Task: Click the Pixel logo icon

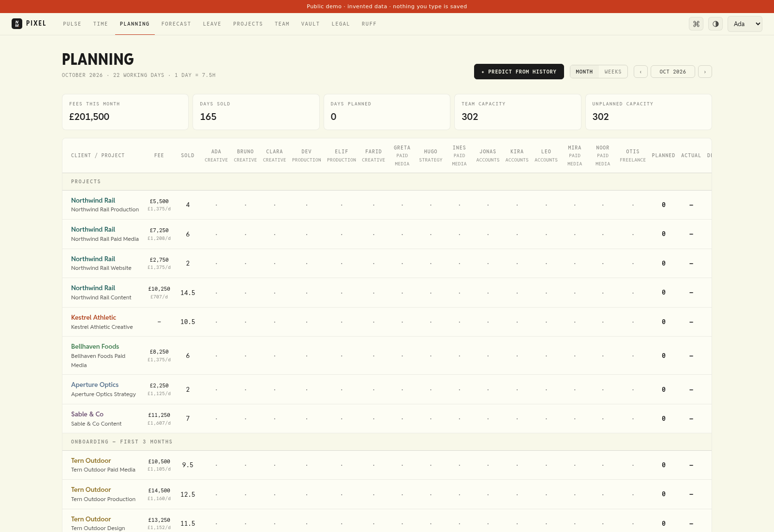Action: coord(17,24)
